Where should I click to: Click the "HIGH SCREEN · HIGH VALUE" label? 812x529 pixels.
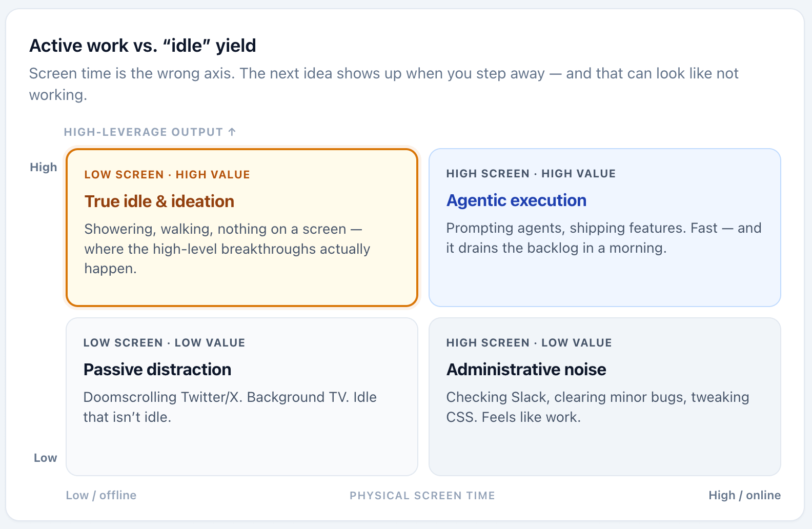click(531, 174)
